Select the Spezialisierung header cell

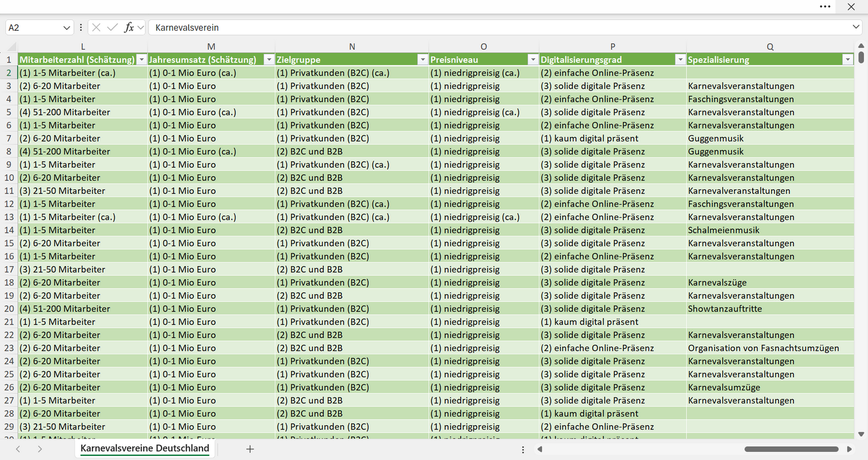pyautogui.click(x=770, y=59)
